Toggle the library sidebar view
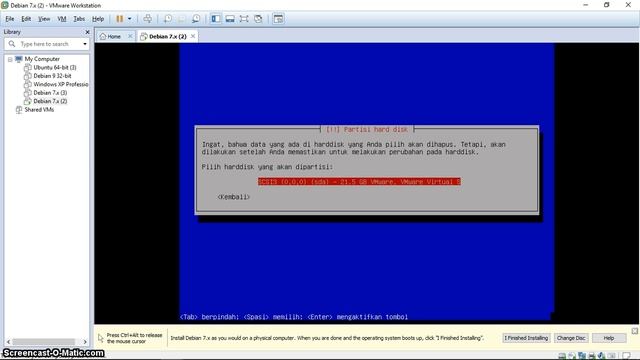This screenshot has height=360, width=640. pyautogui.click(x=216, y=19)
